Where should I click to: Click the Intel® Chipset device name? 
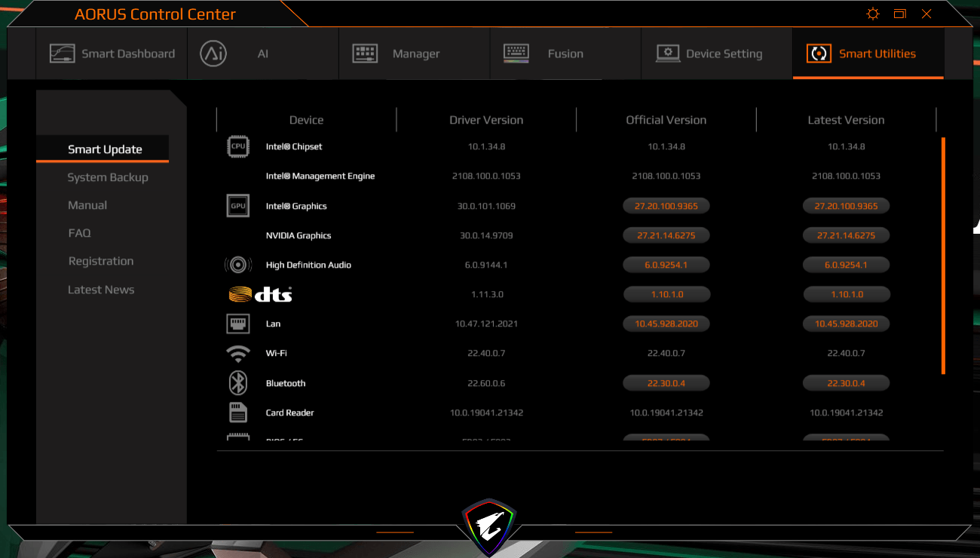[294, 146]
